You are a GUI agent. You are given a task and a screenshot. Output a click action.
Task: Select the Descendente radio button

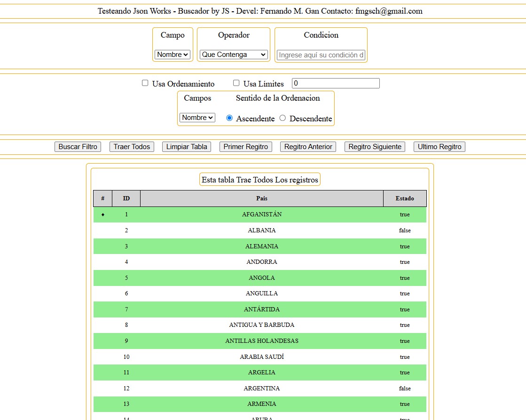pyautogui.click(x=283, y=119)
